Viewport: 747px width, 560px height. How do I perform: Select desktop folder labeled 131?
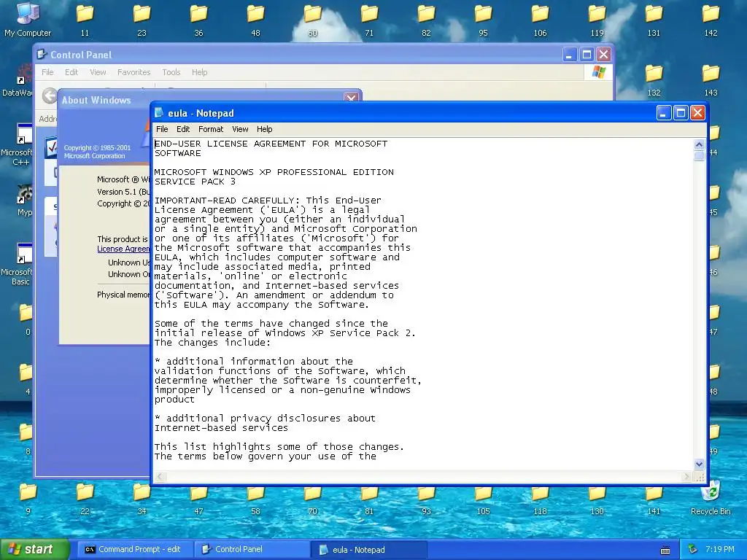(x=654, y=20)
